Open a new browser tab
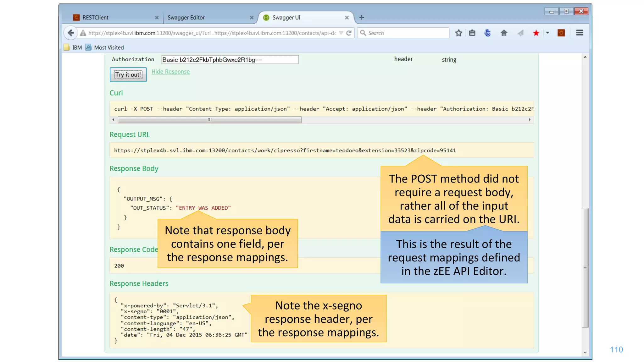 (x=362, y=18)
